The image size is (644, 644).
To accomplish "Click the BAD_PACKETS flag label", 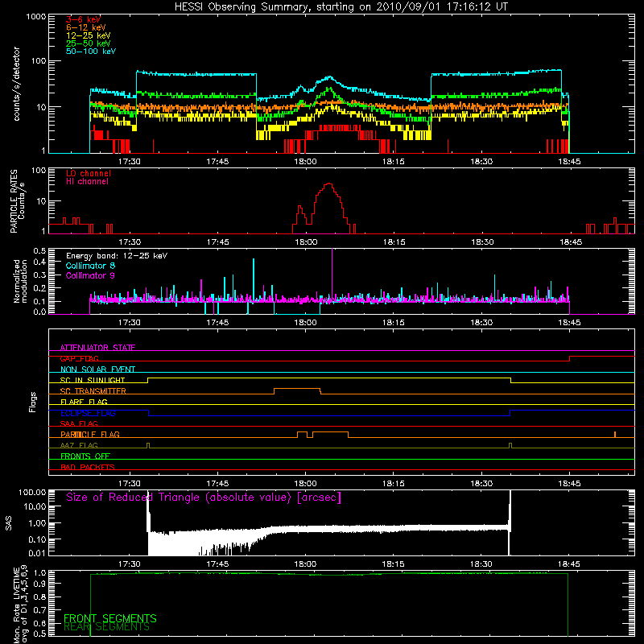I will tap(88, 467).
